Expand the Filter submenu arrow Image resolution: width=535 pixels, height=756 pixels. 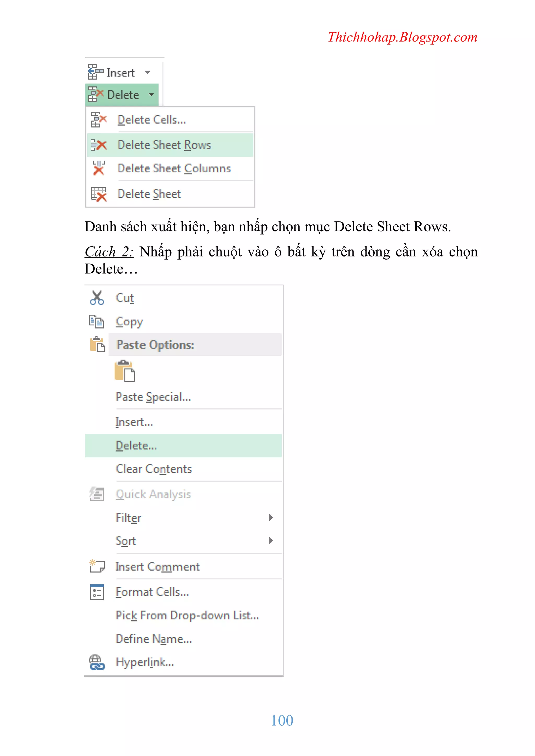[271, 517]
